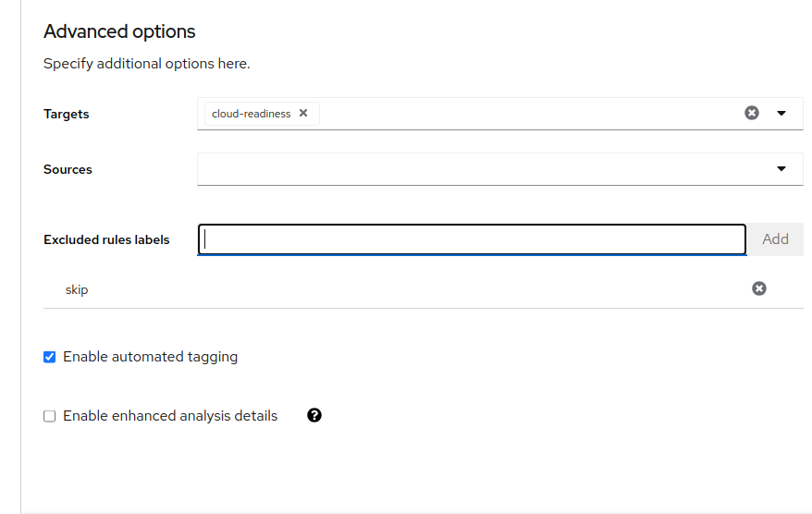This screenshot has width=812, height=514.
Task: Click the Advanced options heading
Action: click(x=119, y=31)
